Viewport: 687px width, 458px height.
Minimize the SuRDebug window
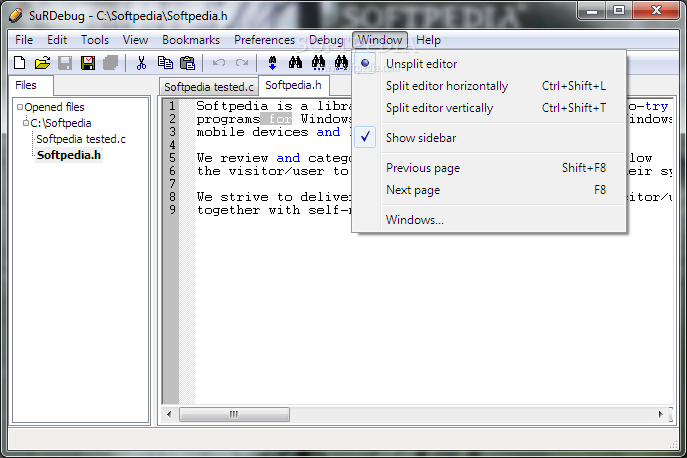(x=592, y=10)
